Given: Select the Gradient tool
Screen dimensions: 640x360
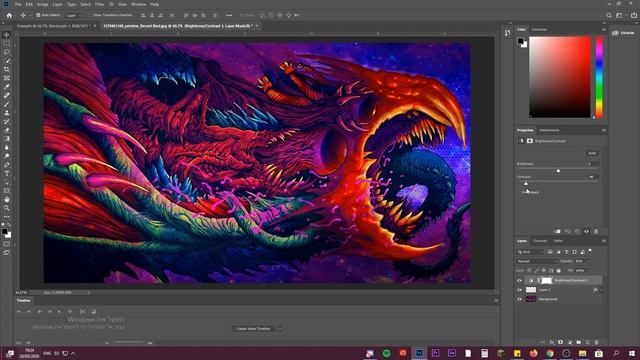Looking at the screenshot, I should [7, 139].
